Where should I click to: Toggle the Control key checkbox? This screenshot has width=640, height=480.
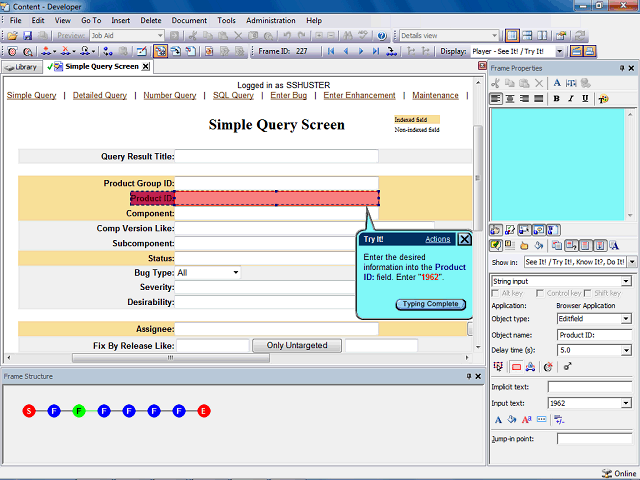pos(540,293)
